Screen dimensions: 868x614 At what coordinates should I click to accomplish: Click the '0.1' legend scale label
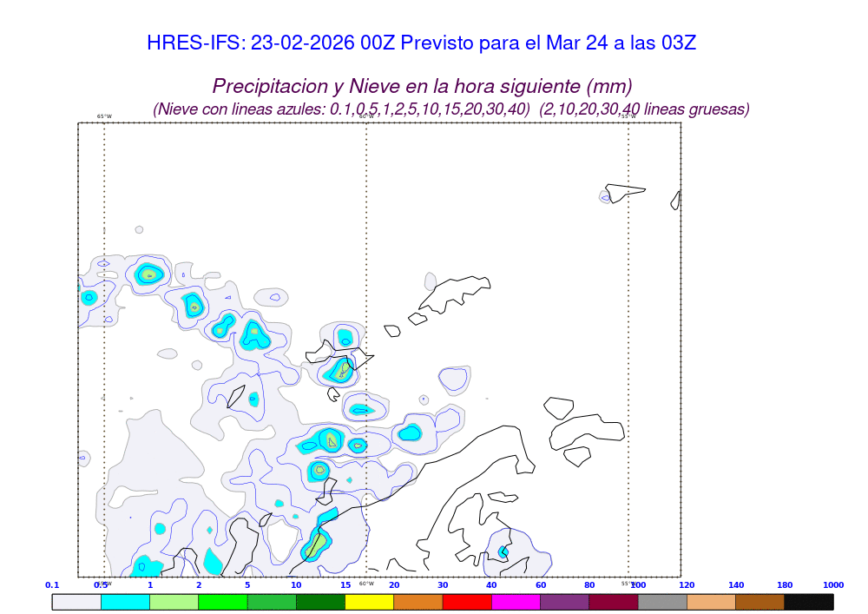52,585
